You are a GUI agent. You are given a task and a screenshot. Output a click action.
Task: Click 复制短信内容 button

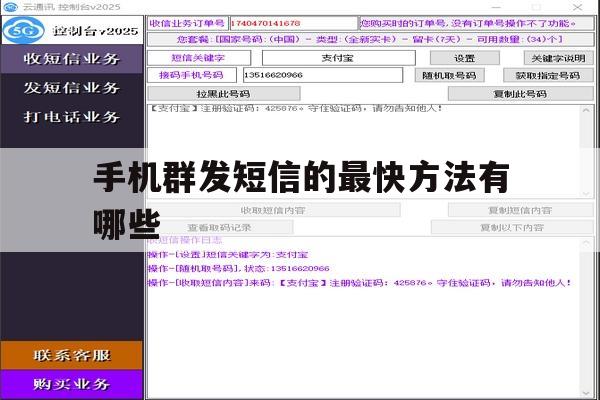520,210
